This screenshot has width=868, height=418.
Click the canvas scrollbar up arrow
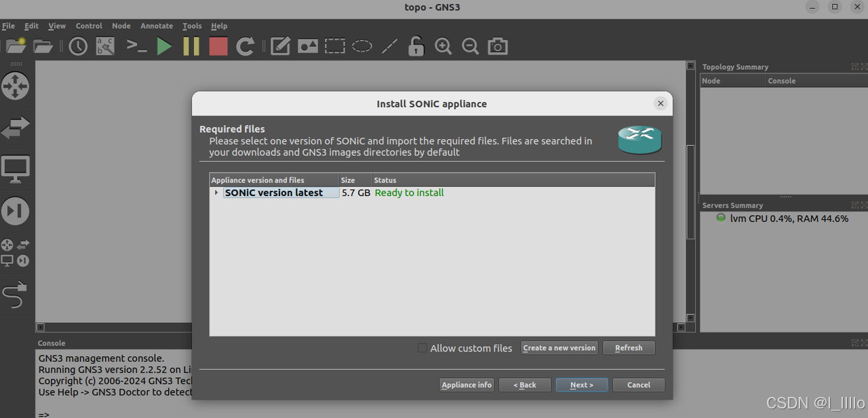point(690,66)
